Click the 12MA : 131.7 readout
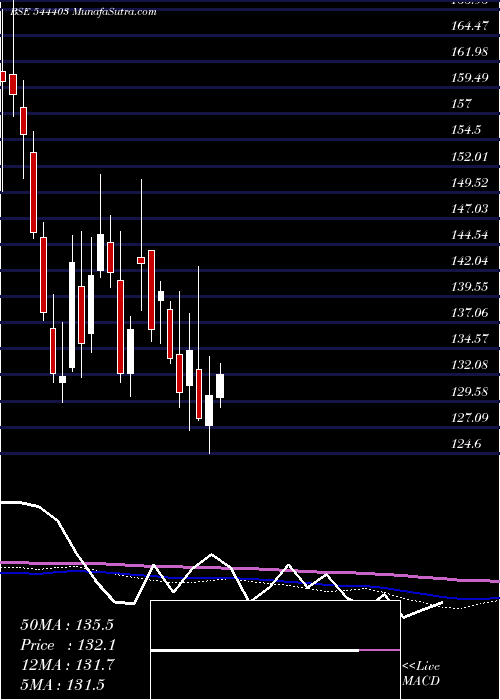500x700 pixels. 67,665
